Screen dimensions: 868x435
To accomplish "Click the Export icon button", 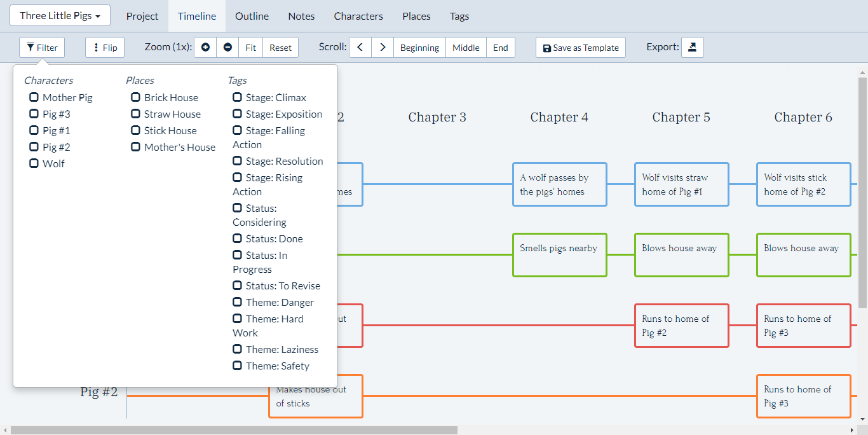I will (693, 48).
